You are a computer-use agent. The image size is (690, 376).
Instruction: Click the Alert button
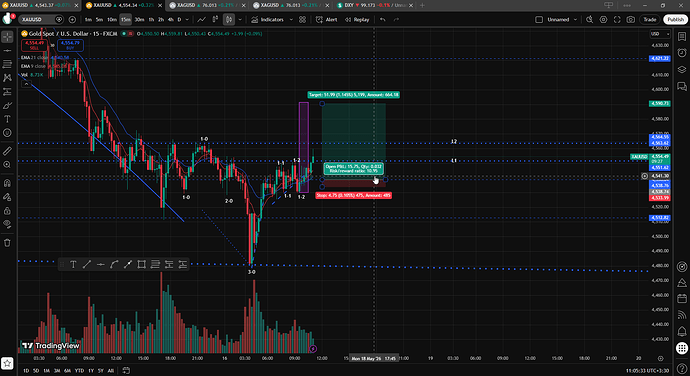coord(327,19)
